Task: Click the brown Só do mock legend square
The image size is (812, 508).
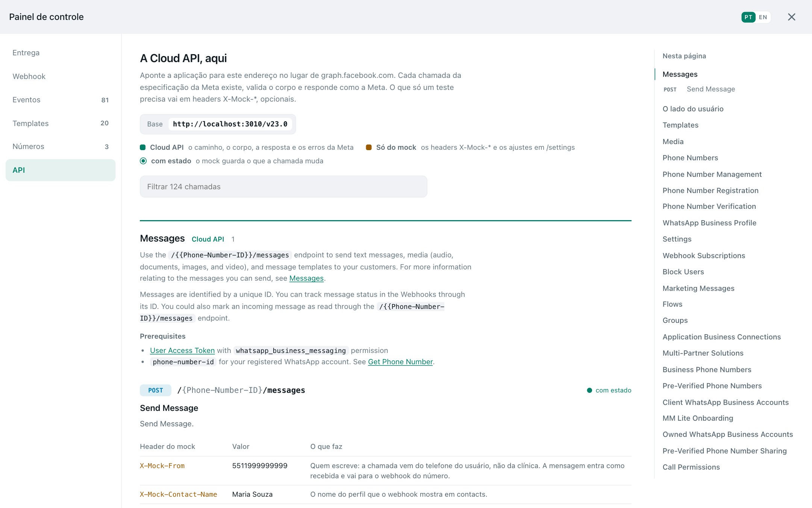Action: click(369, 148)
